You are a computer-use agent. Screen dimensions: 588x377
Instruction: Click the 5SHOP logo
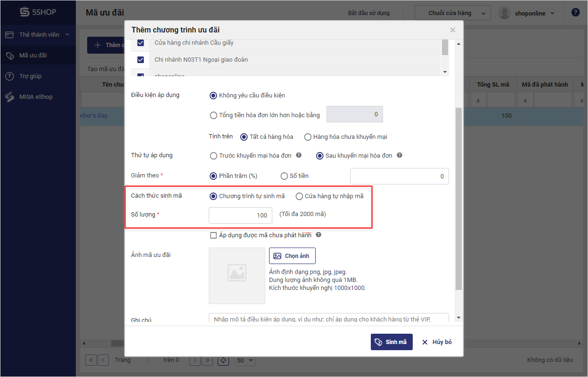[37, 12]
